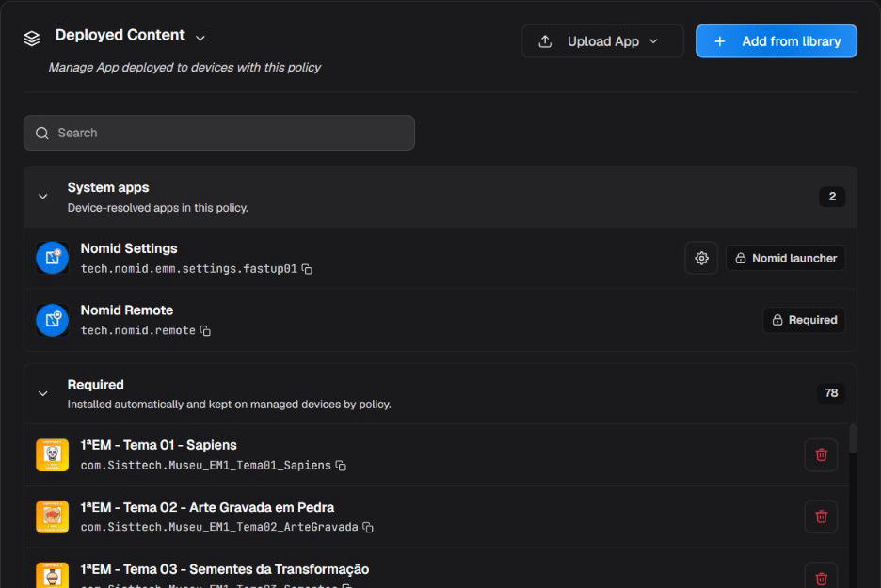Click the lock icon on Required badge
This screenshot has height=588, width=881.
click(x=777, y=320)
